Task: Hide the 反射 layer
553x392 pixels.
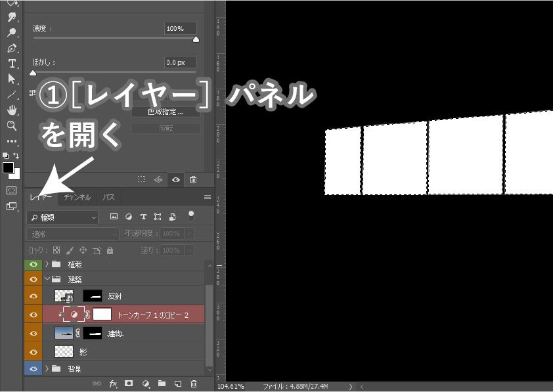Action: (x=33, y=296)
